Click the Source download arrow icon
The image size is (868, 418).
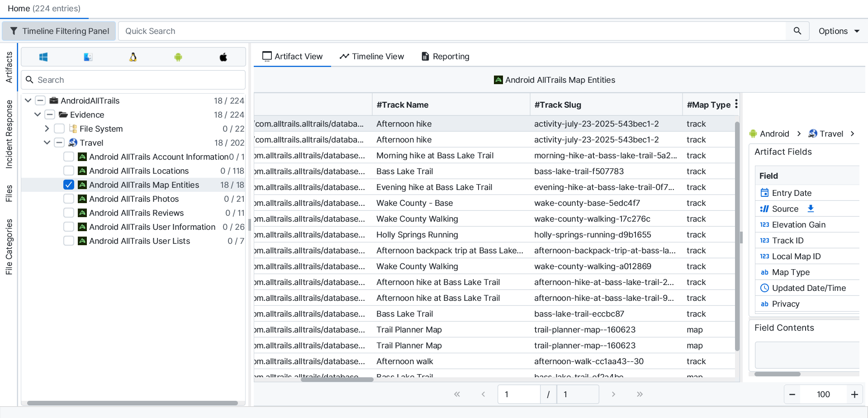coord(811,209)
